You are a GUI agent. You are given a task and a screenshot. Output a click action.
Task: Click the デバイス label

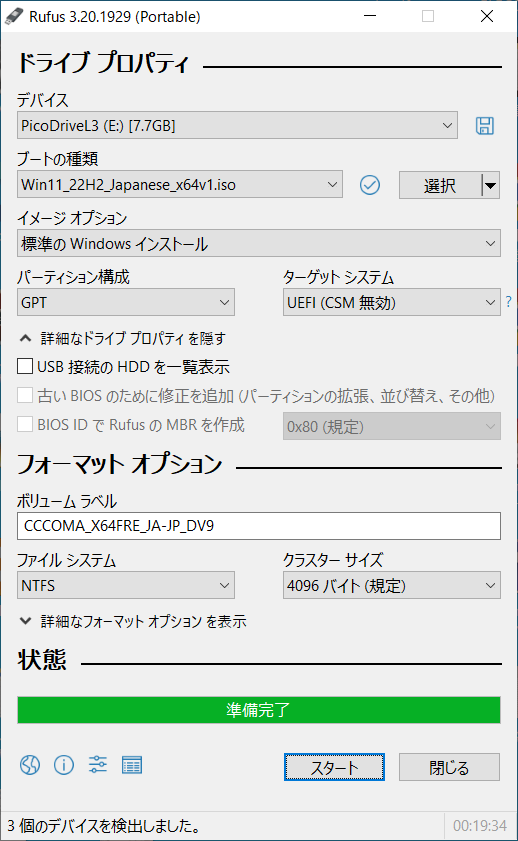click(x=42, y=100)
